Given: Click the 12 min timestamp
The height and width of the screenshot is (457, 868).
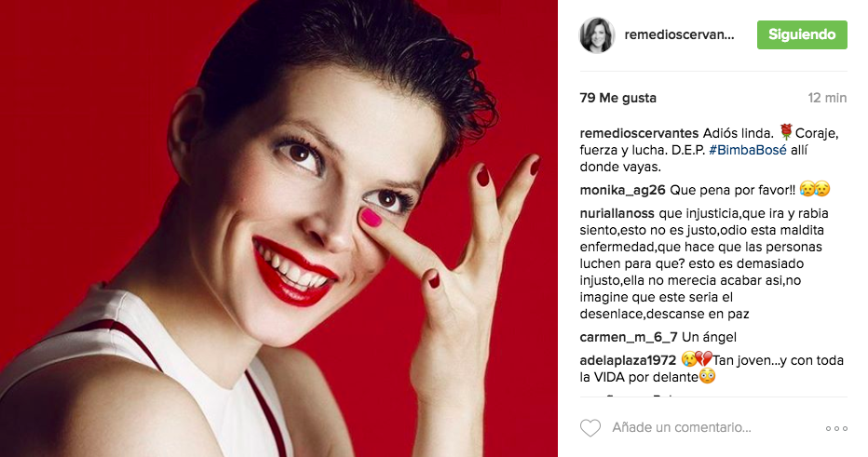Looking at the screenshot, I should coord(827,98).
